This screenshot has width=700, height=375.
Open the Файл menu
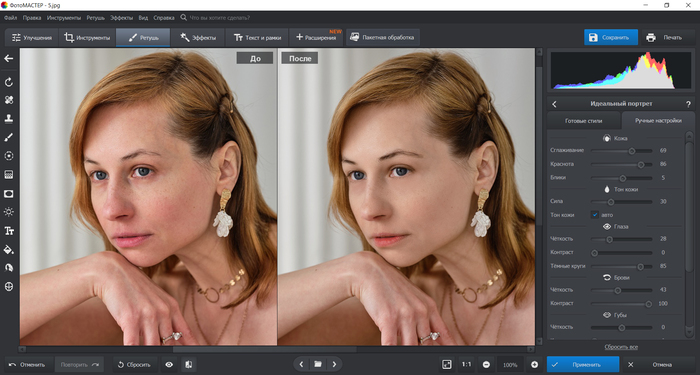10,18
